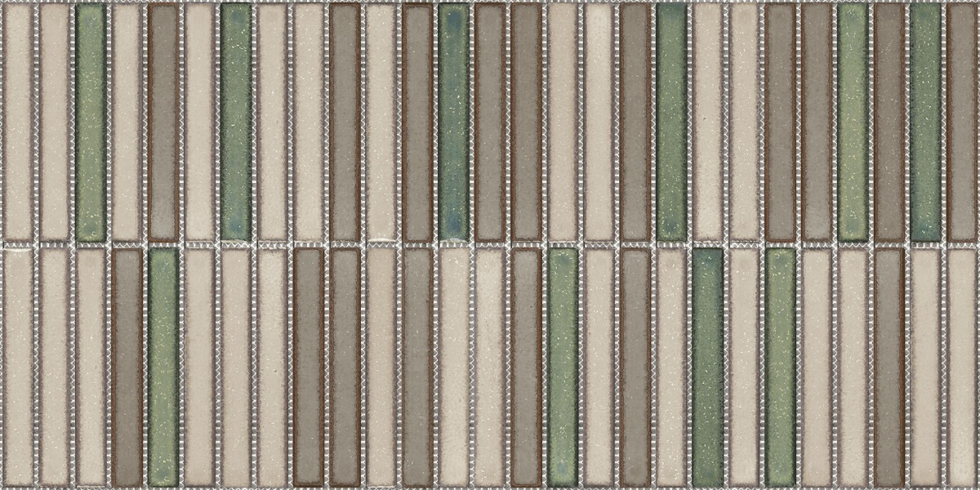Viewport: 980px width, 490px height.
Task: Click the beige tile between bottom row's last two green tiles
Action: coord(744,367)
